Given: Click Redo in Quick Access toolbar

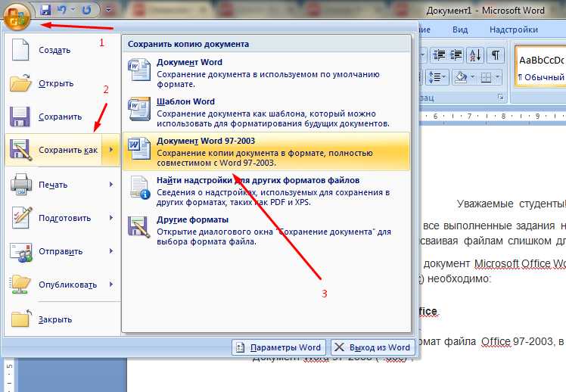Looking at the screenshot, I should click(86, 10).
